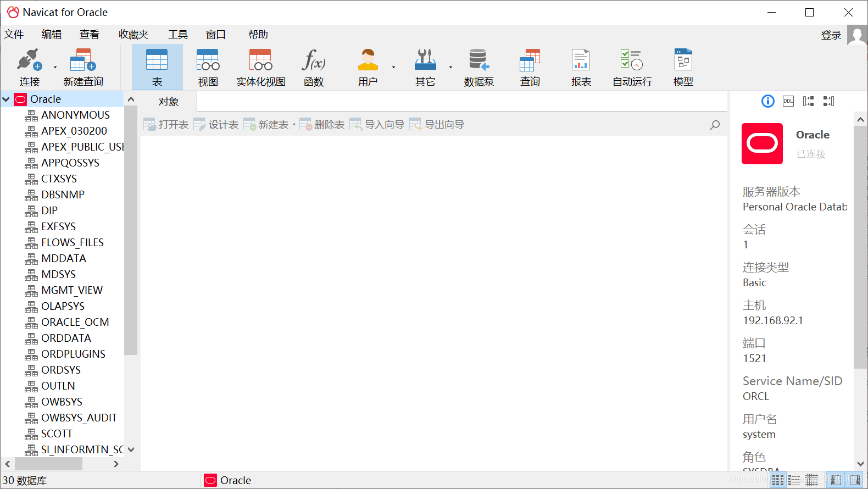Select the MGMT_VIEW schema

tap(72, 291)
